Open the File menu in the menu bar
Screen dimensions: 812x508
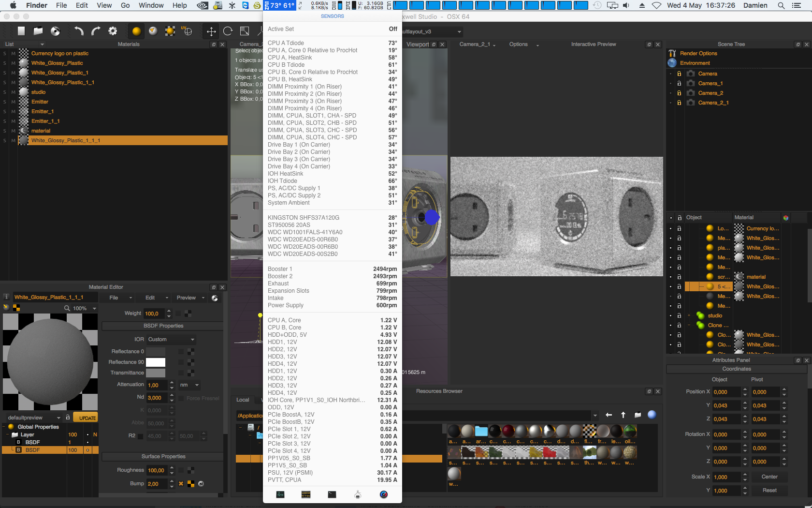(61, 5)
